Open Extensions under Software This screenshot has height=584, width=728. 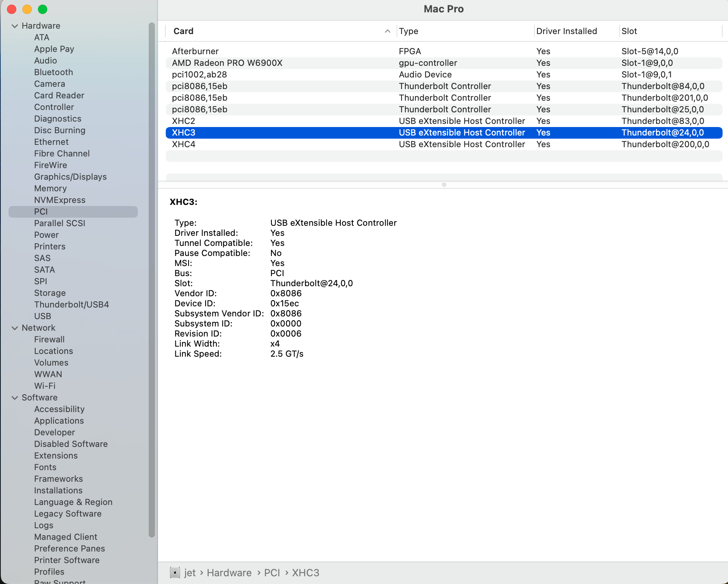[x=56, y=456]
